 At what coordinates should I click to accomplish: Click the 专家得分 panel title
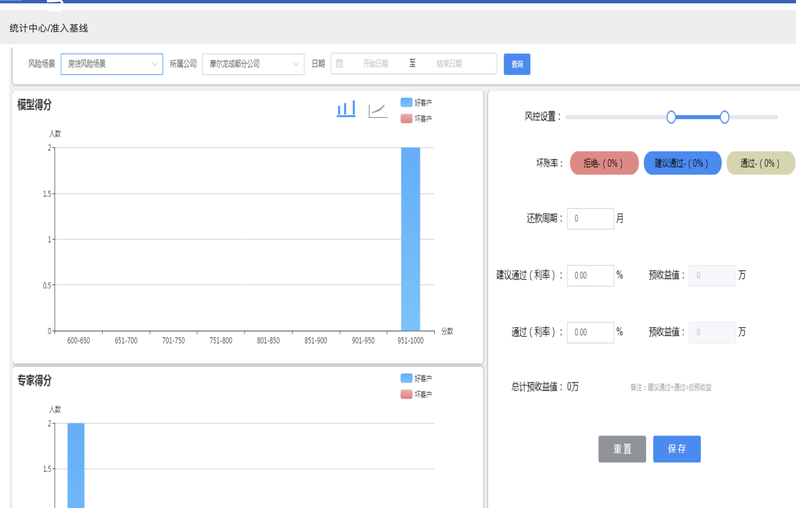(34, 380)
